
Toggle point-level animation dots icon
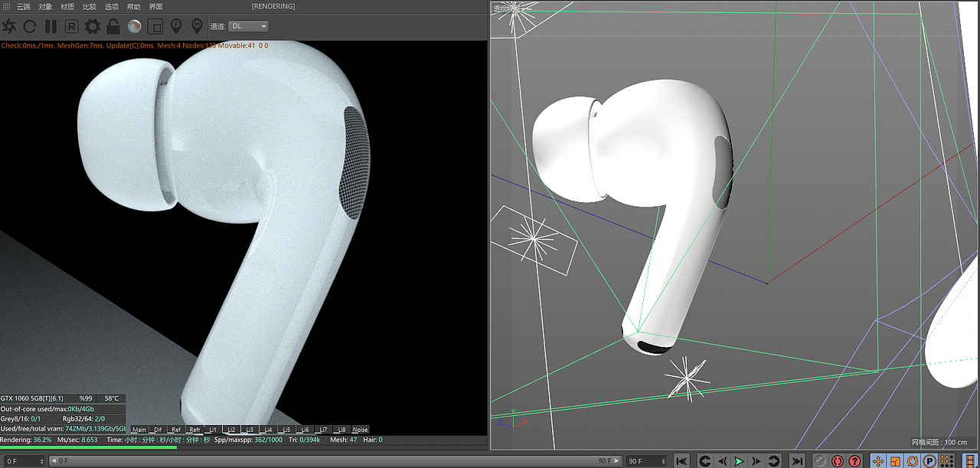947,461
